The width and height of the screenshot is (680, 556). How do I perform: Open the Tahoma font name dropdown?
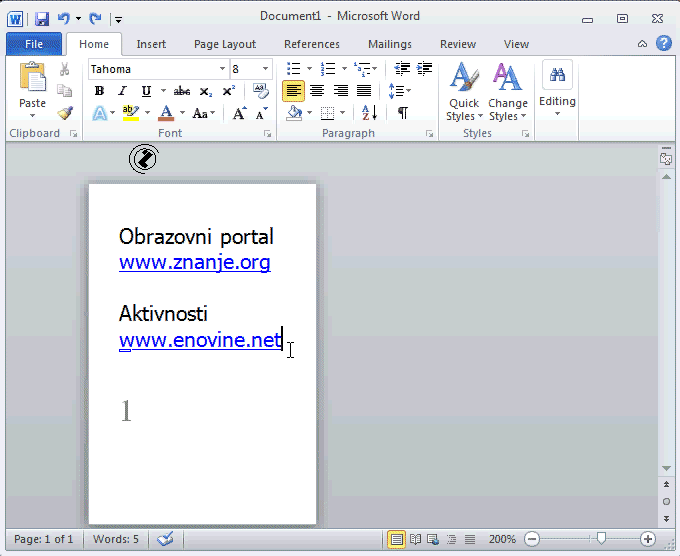(x=222, y=69)
